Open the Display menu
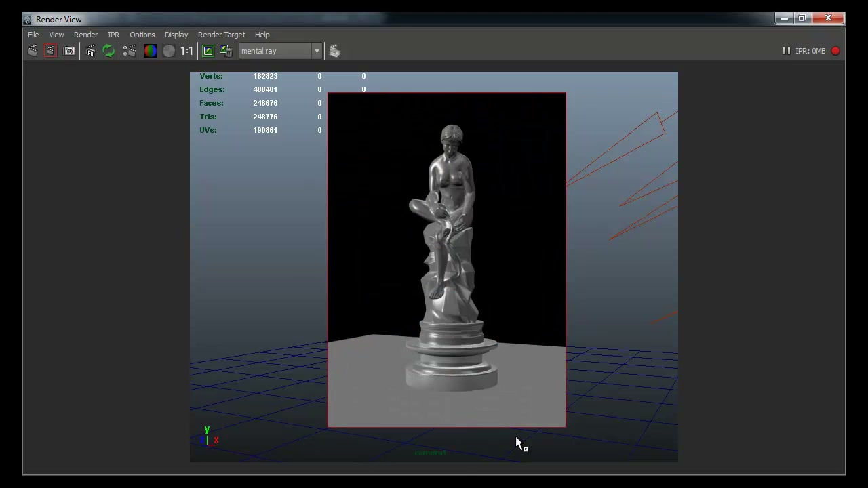868x488 pixels. click(x=176, y=35)
